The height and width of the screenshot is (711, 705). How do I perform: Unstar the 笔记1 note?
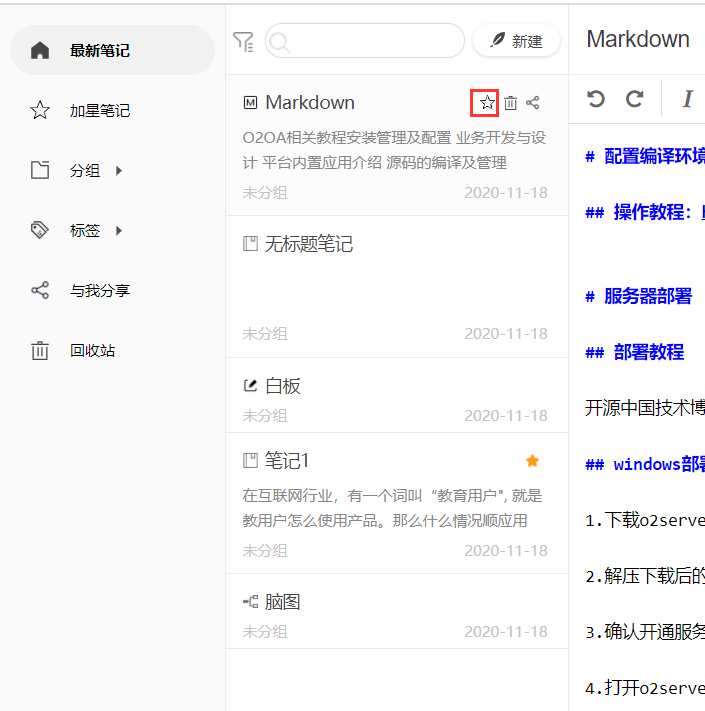[x=532, y=460]
